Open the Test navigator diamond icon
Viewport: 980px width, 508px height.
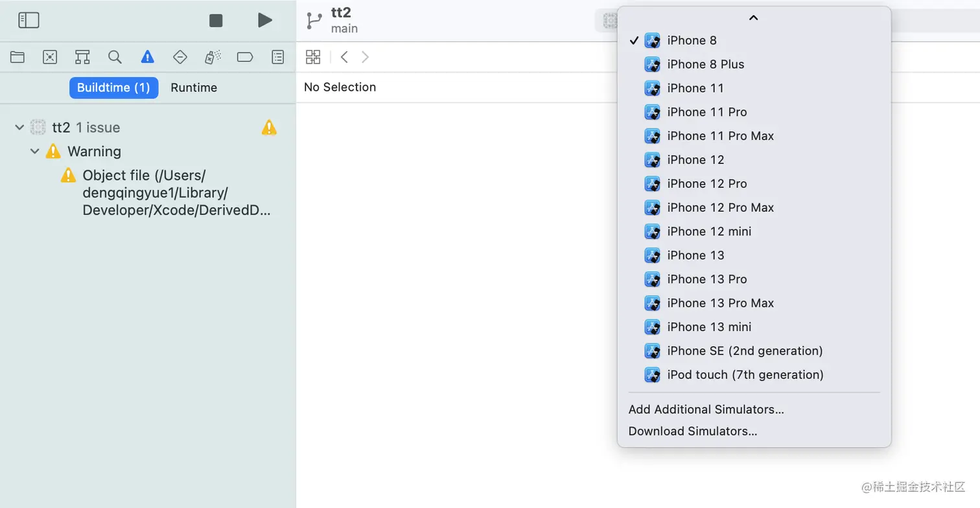180,57
